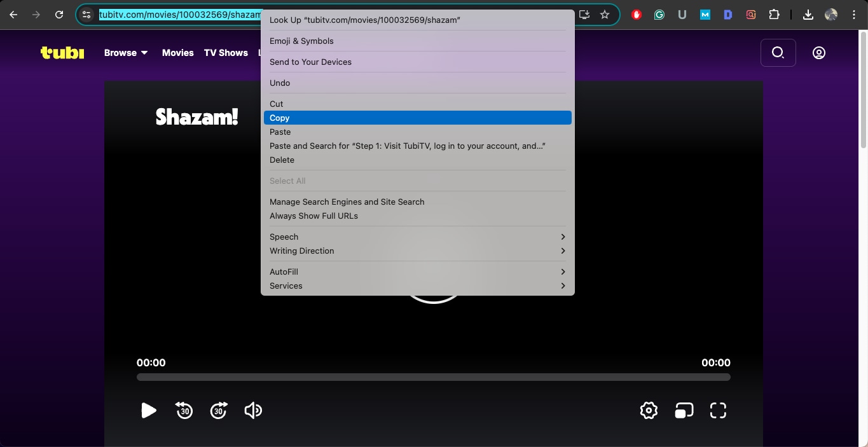The height and width of the screenshot is (447, 868).
Task: Enter fullscreen mode
Action: [718, 411]
